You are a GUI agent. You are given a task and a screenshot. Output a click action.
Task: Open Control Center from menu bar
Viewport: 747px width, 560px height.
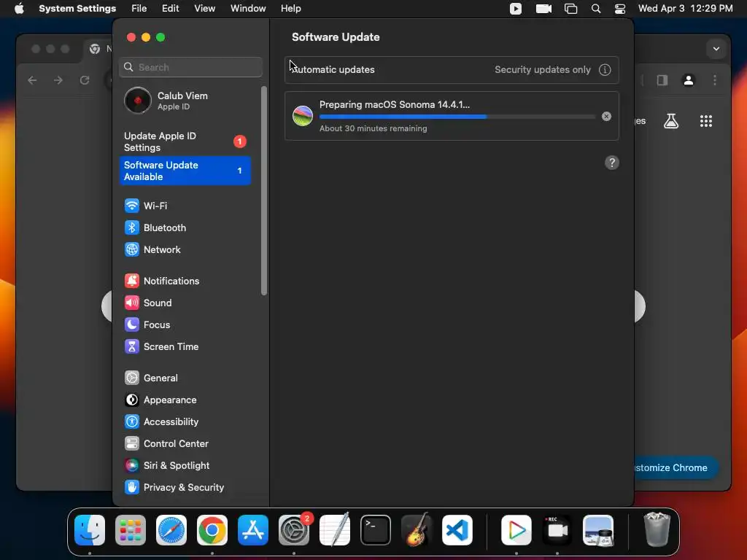pyautogui.click(x=620, y=9)
